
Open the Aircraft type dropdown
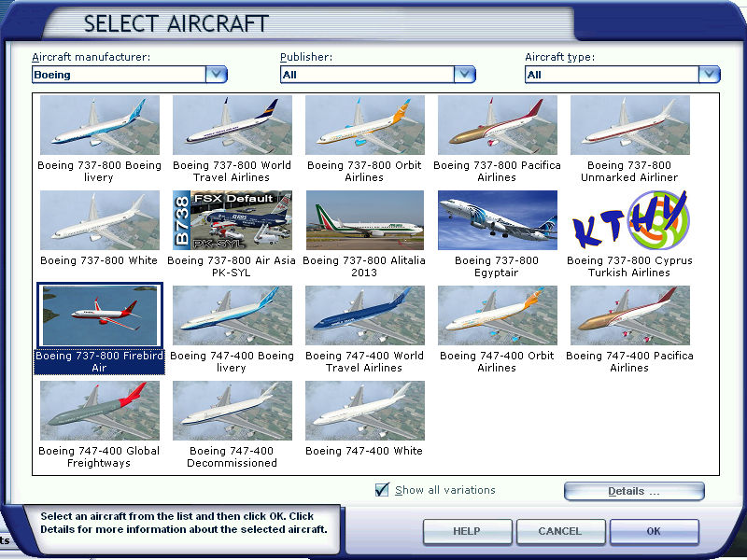709,75
